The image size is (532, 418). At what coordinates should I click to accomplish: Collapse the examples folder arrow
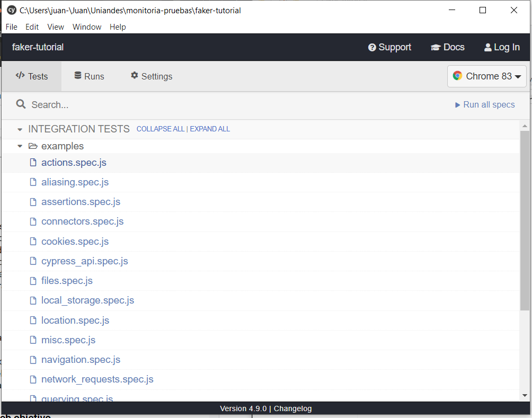(20, 146)
